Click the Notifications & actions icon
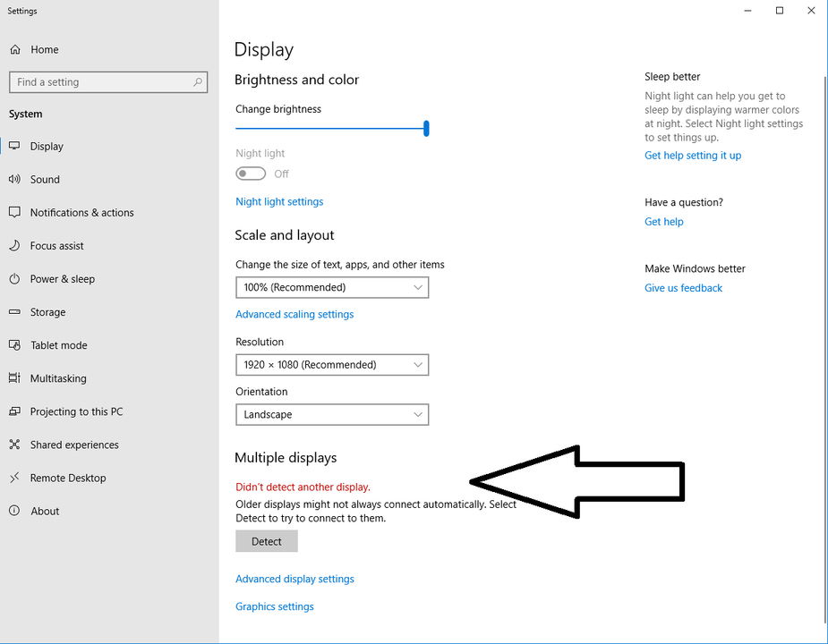The image size is (828, 644). click(x=14, y=213)
